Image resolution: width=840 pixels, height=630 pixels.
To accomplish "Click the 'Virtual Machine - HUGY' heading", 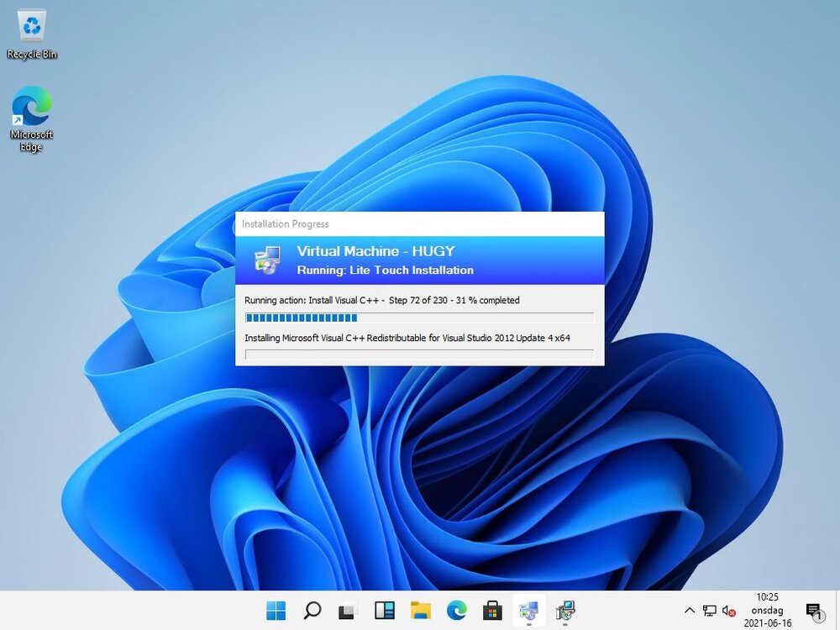I will (x=375, y=251).
